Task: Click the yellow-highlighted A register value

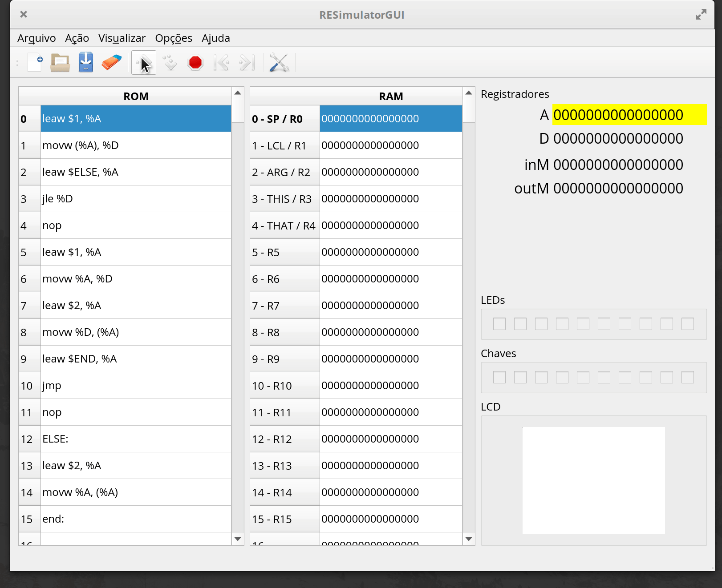Action: click(629, 115)
